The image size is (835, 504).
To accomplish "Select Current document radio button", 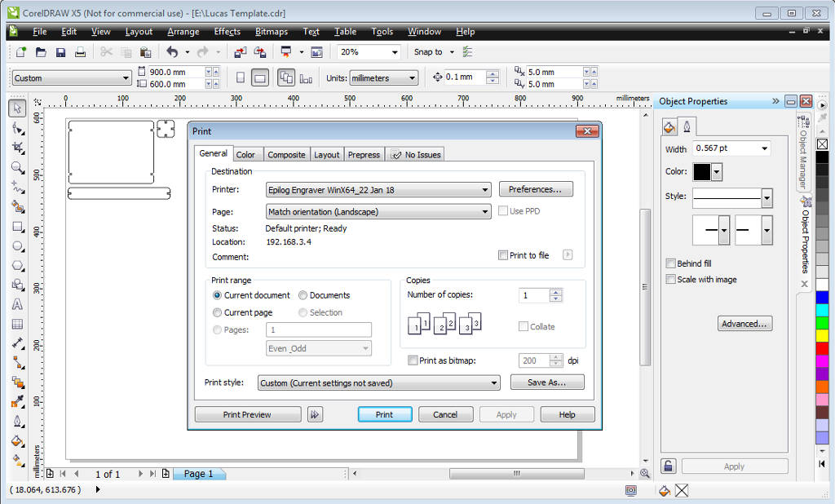I will [217, 295].
